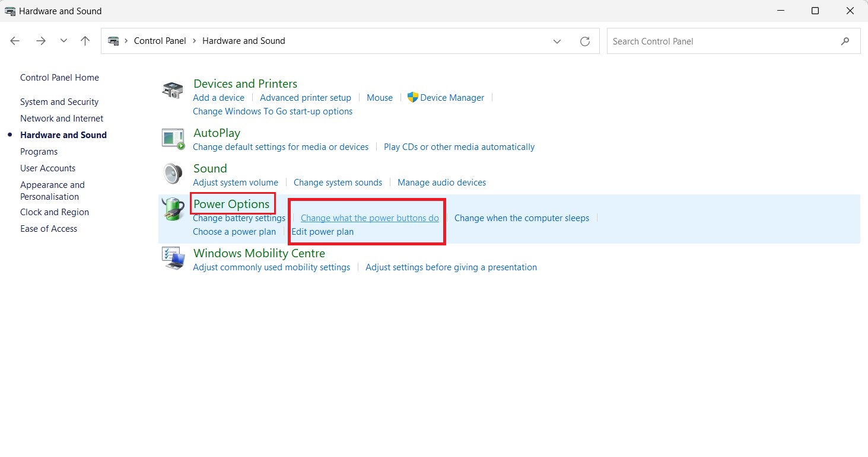Click inside the Search Control Panel field
Viewport: 868px width, 457px height.
tap(682, 41)
